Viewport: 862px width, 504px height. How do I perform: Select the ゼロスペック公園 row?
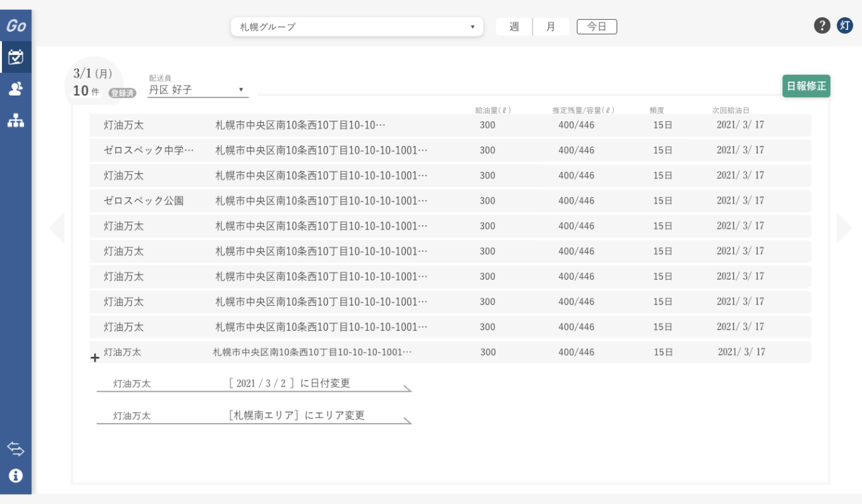[x=450, y=201]
